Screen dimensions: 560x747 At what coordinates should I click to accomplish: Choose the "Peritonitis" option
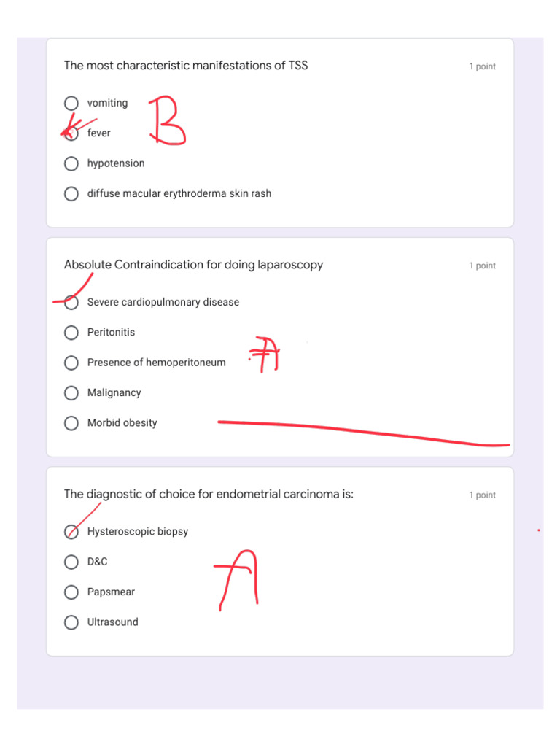click(x=71, y=333)
